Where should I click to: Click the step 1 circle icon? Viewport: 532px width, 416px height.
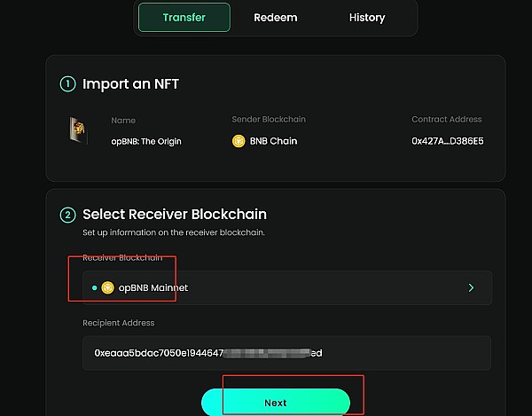(67, 84)
